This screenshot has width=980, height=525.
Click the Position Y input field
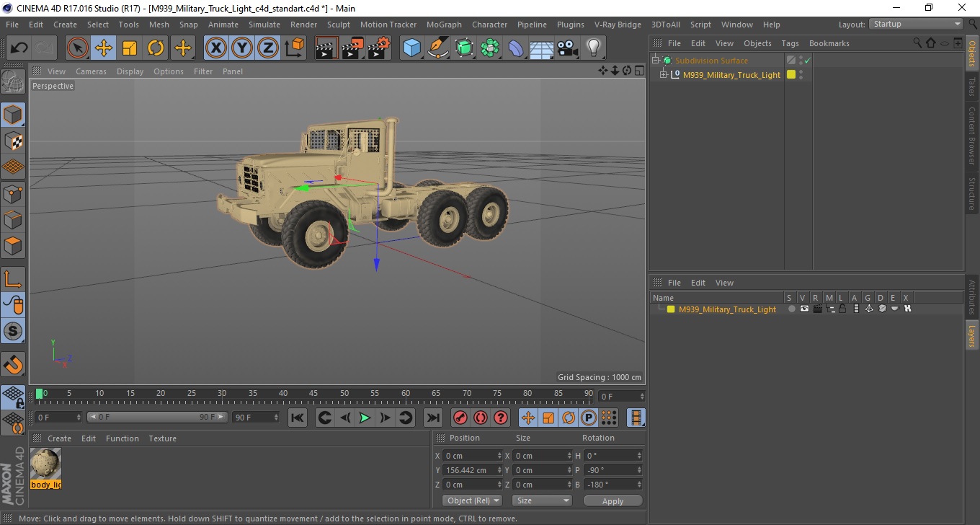point(472,470)
